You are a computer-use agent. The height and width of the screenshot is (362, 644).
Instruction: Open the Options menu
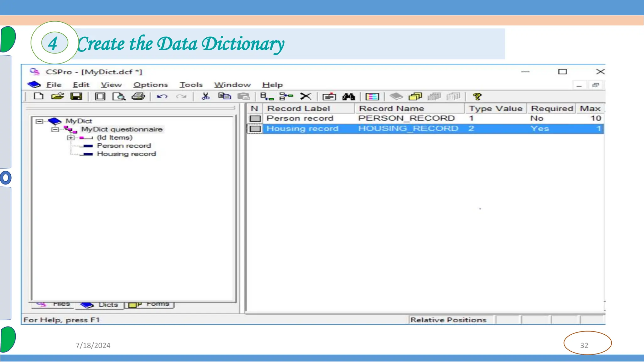(x=151, y=85)
